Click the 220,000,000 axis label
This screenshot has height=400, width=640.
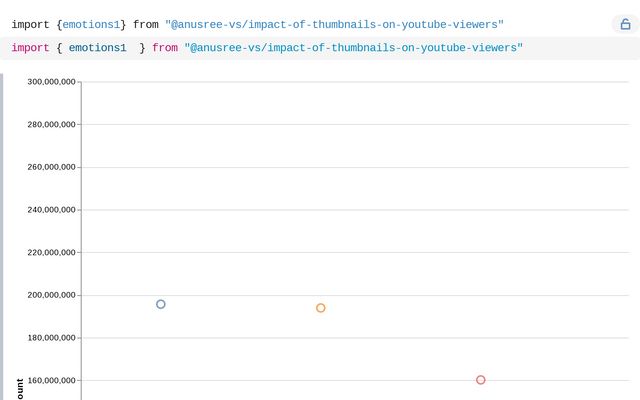click(51, 252)
